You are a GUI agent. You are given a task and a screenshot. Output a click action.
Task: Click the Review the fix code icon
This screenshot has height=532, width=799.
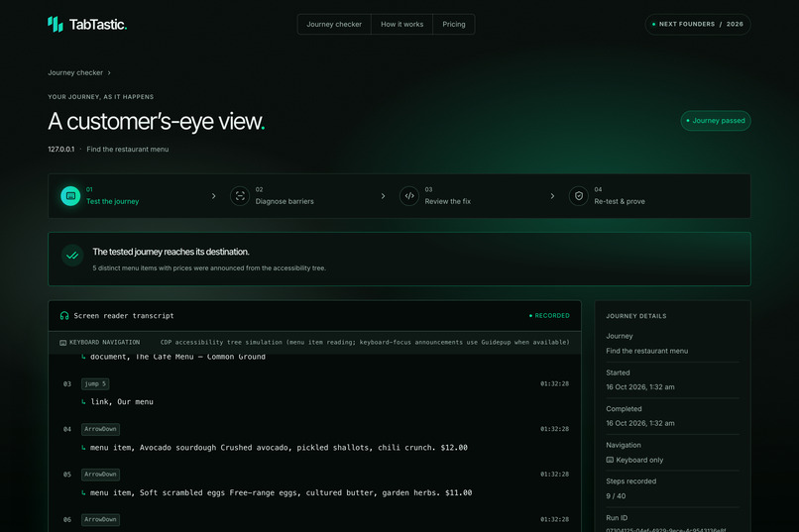pos(409,196)
